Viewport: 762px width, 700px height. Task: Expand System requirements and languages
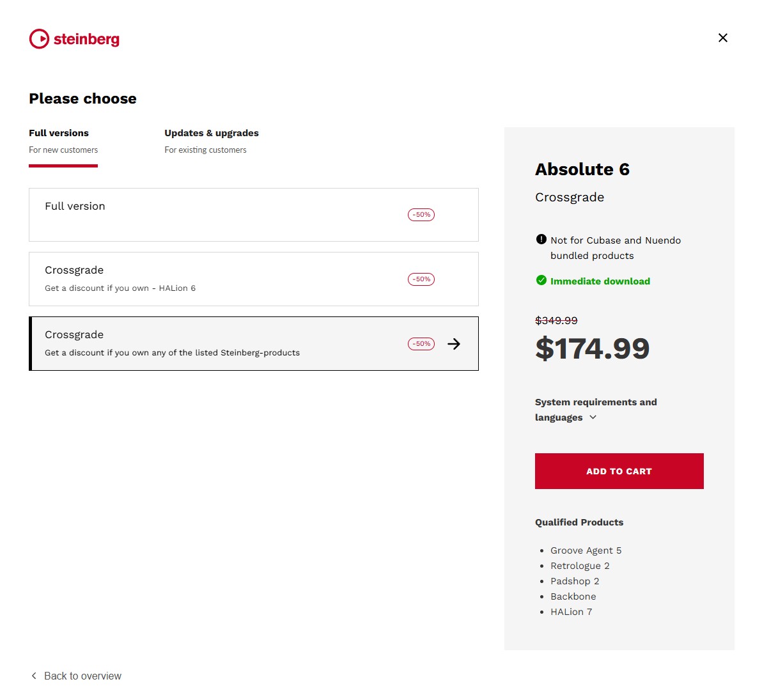tap(595, 409)
